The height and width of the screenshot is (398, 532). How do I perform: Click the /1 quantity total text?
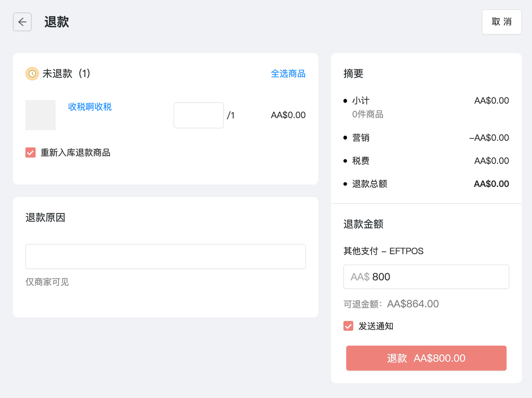231,115
